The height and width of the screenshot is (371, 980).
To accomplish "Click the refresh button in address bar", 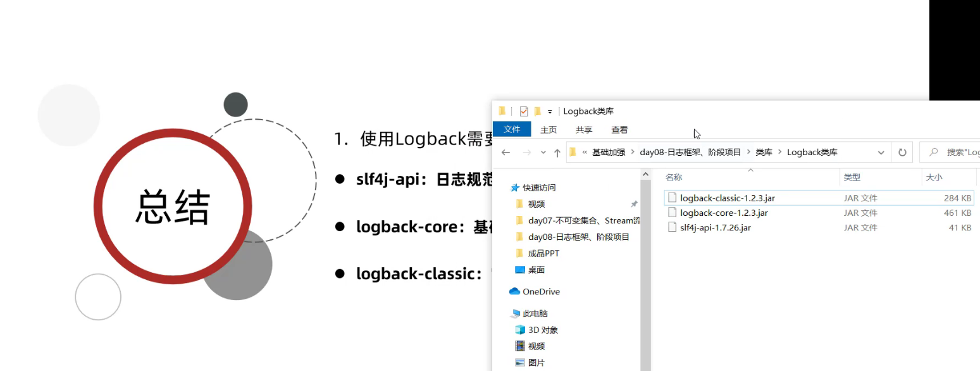I will click(x=902, y=153).
